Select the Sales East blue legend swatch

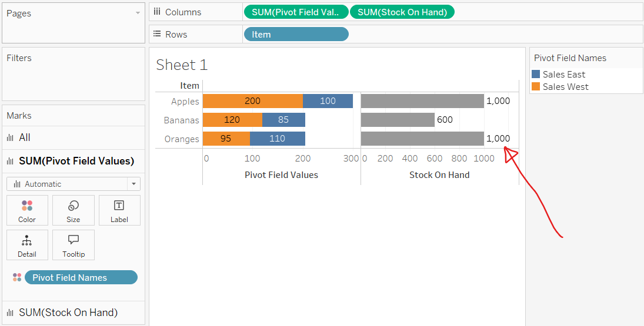coord(536,74)
